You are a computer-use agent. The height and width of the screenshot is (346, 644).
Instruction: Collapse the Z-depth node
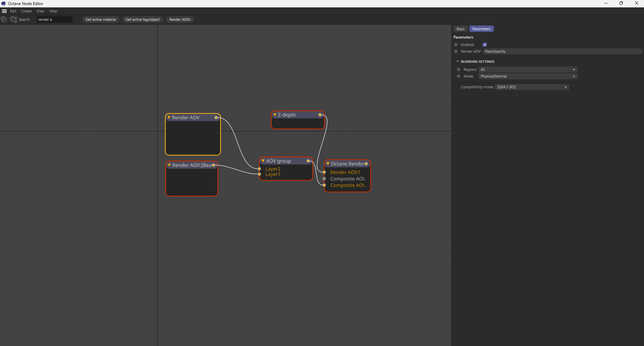pyautogui.click(x=275, y=115)
